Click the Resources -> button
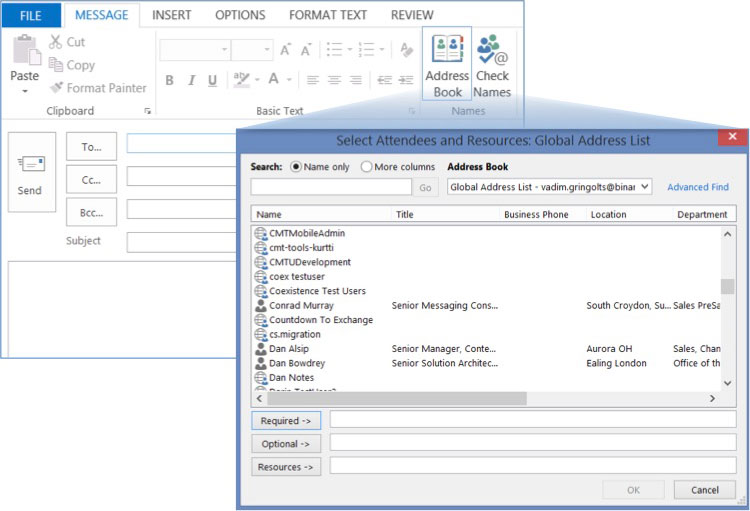This screenshot has width=750, height=511. point(286,467)
